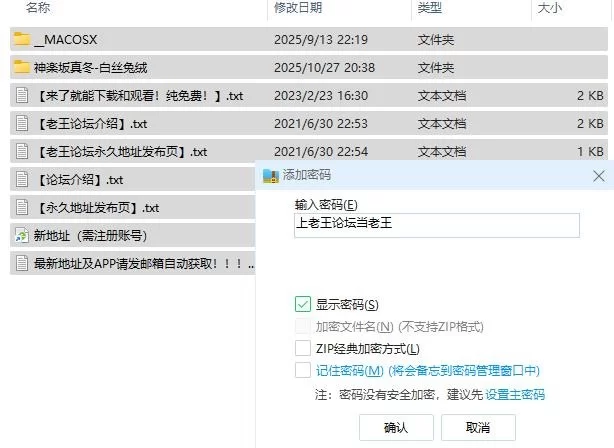Viewport: 614px width, 448px height.
Task: Sort by the 名称 column header
Action: (x=38, y=7)
